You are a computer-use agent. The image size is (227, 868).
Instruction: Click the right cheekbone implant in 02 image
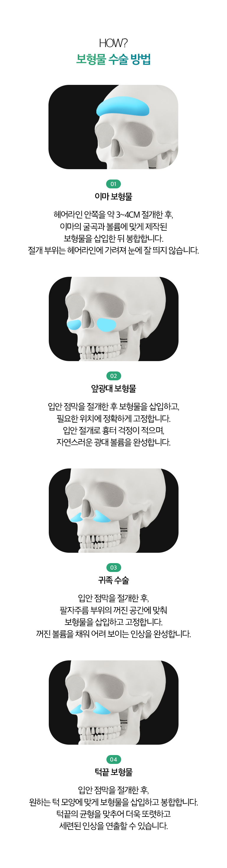106,324
